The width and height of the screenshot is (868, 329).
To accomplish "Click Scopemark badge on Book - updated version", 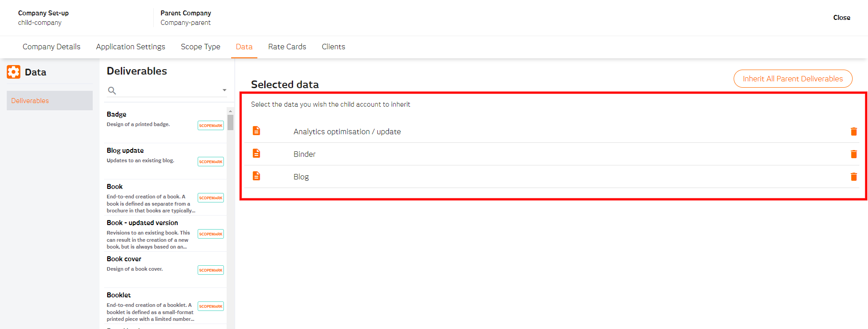I will tap(211, 234).
